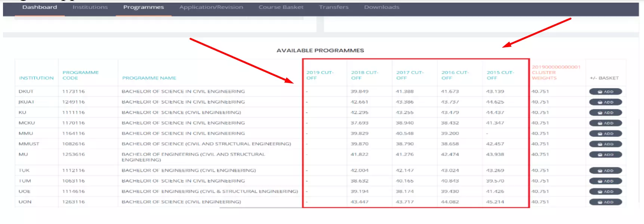Add JKUAT programme to basket
The height and width of the screenshot is (224, 644).
tap(605, 102)
